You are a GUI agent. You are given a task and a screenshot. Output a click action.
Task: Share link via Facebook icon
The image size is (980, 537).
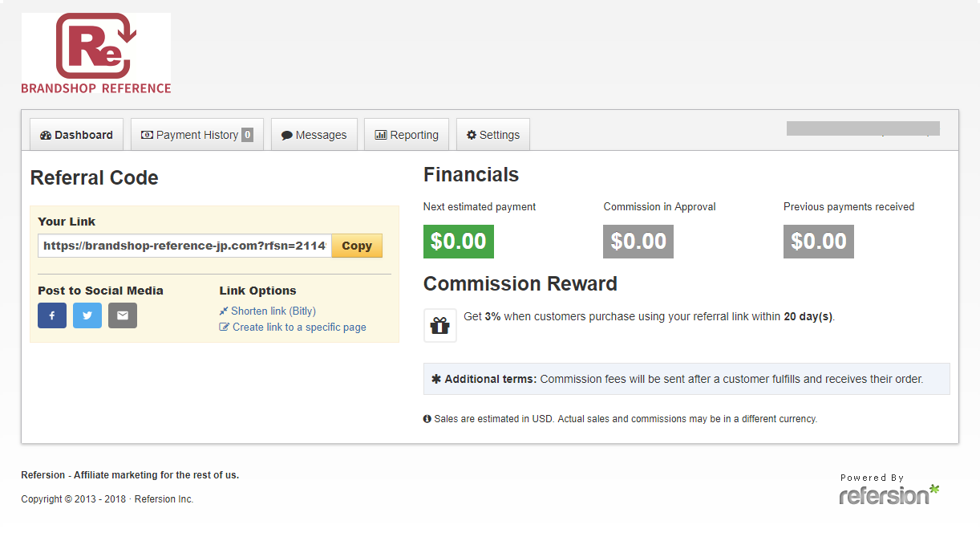52,315
